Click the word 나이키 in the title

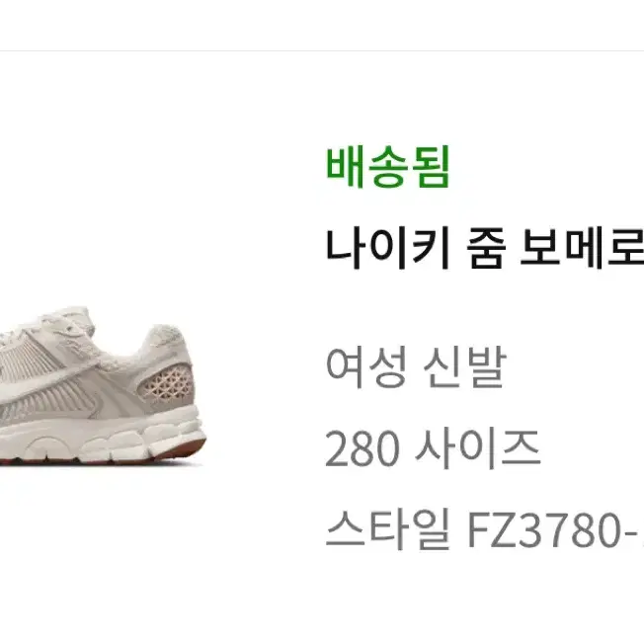tap(388, 249)
